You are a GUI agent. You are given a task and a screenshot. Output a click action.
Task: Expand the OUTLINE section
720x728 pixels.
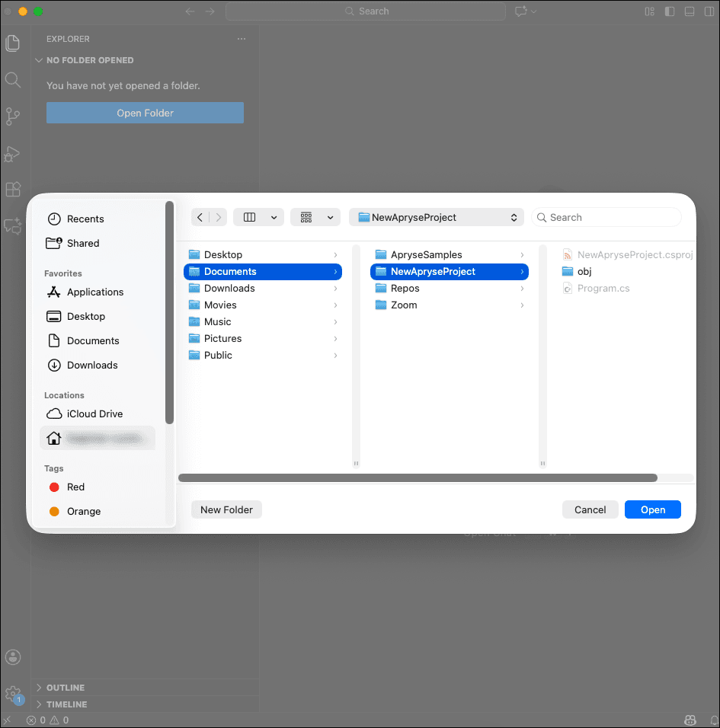click(x=66, y=688)
